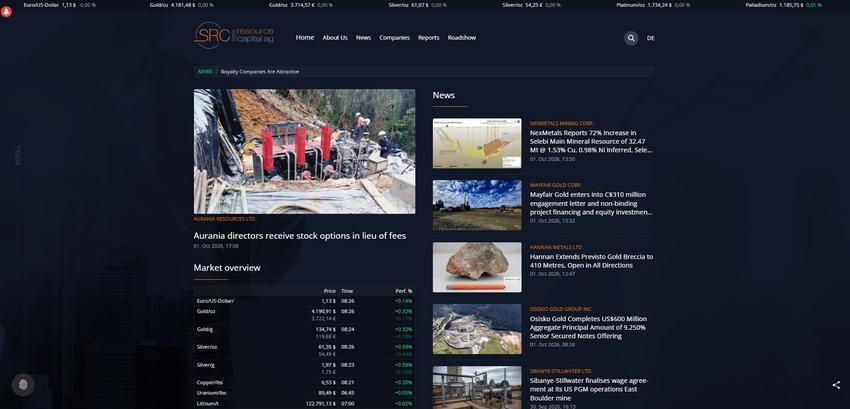Switch language to DE
The height and width of the screenshot is (409, 850).
pos(651,38)
